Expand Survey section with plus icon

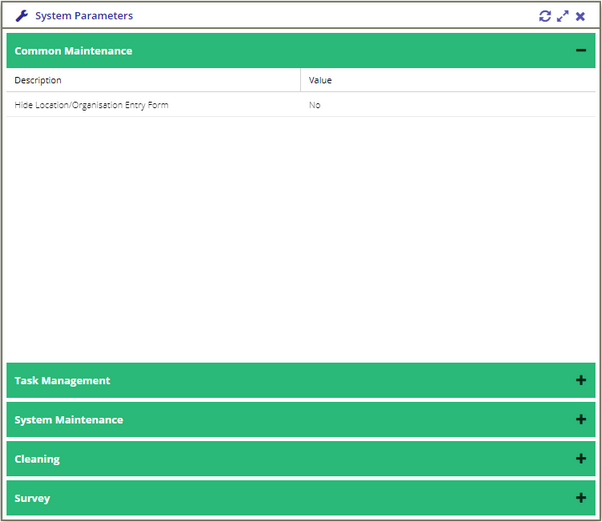pos(581,498)
